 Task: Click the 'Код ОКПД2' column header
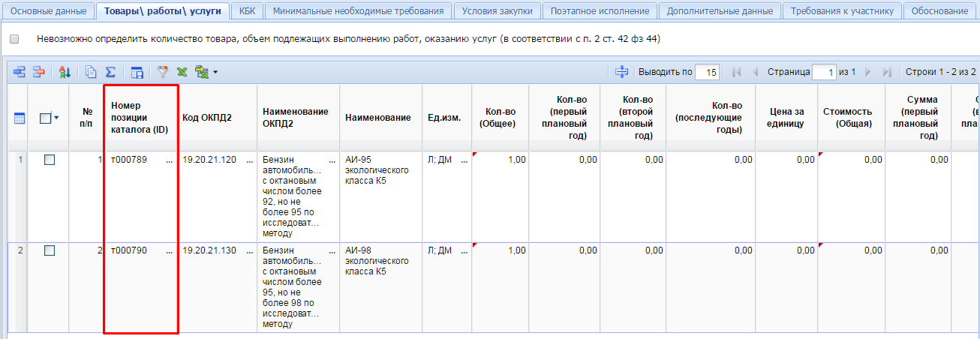(207, 118)
